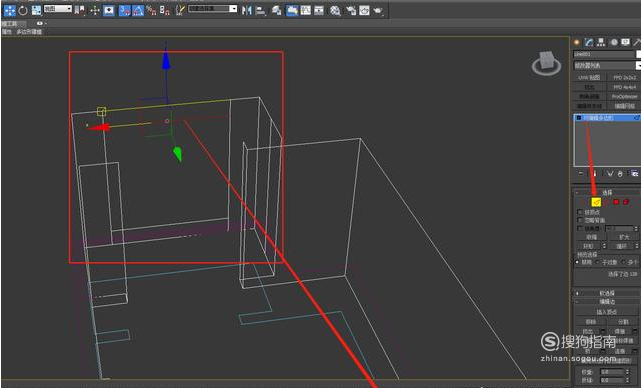
Task: Click Remove Modifier trash icon
Action: (620, 174)
